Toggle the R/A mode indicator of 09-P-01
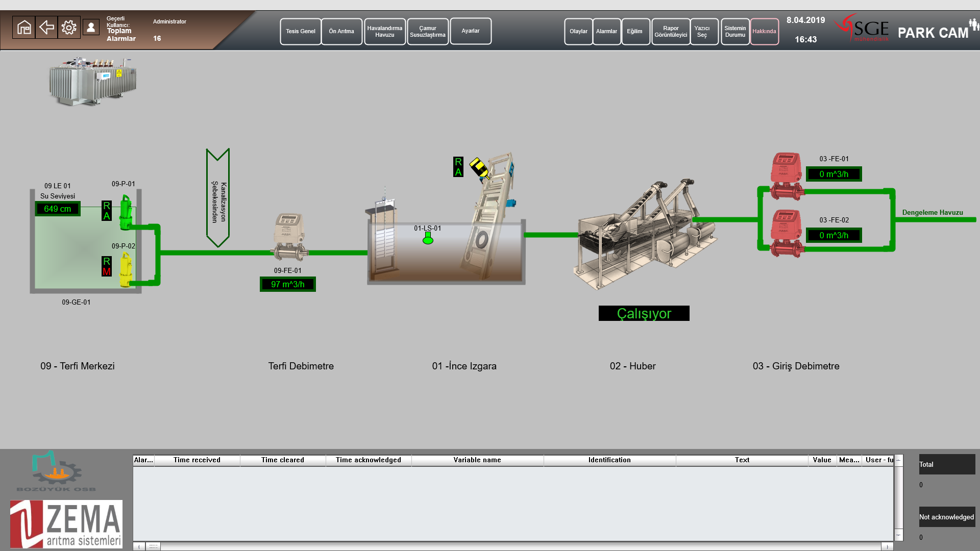Screen dimensions: 980x551 (106, 211)
